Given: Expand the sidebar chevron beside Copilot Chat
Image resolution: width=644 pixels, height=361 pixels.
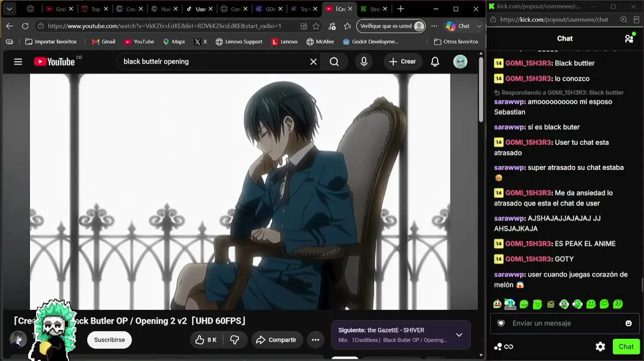Looking at the screenshot, I should click(x=479, y=26).
